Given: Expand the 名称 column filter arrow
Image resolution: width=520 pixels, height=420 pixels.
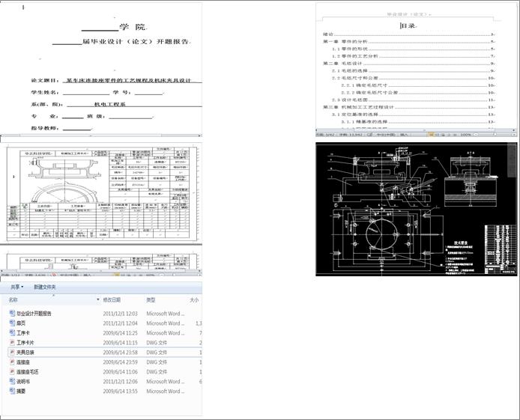Looking at the screenshot, I should click(x=98, y=300).
